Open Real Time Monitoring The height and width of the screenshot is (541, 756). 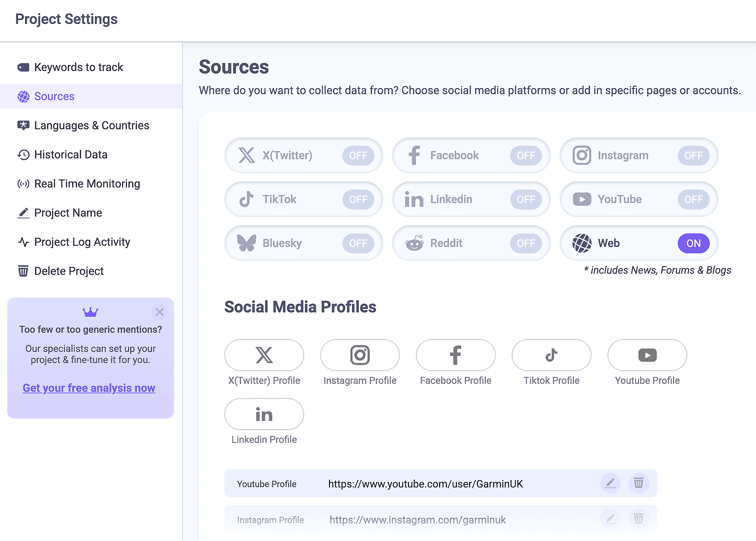point(87,183)
